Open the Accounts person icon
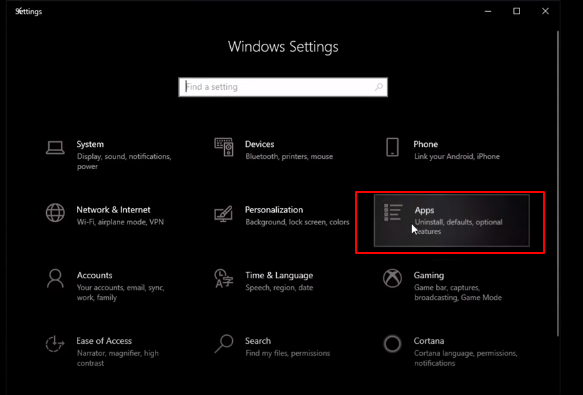Screen dimensions: 583x395 [55, 279]
